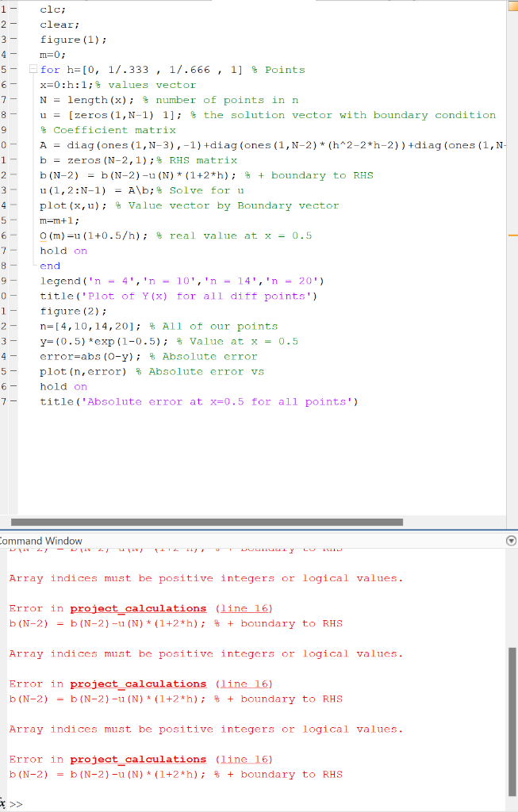Set breakpoint dash beside the figure(2); line

13,311
